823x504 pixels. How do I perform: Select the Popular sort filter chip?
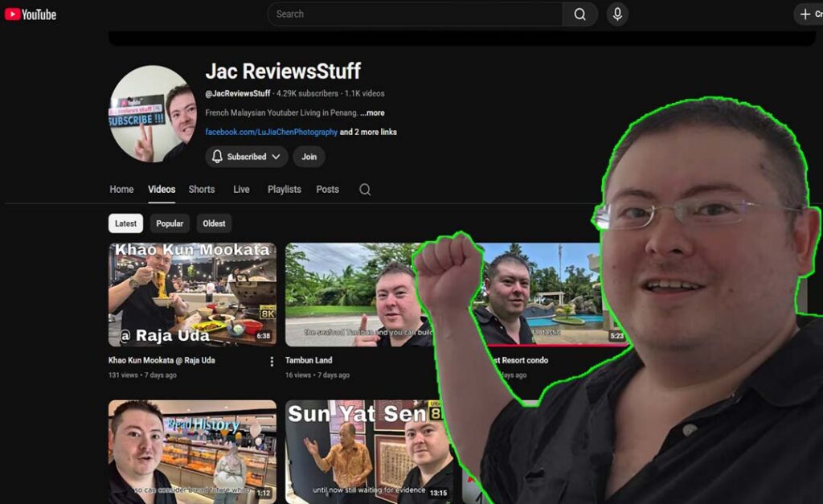click(170, 223)
